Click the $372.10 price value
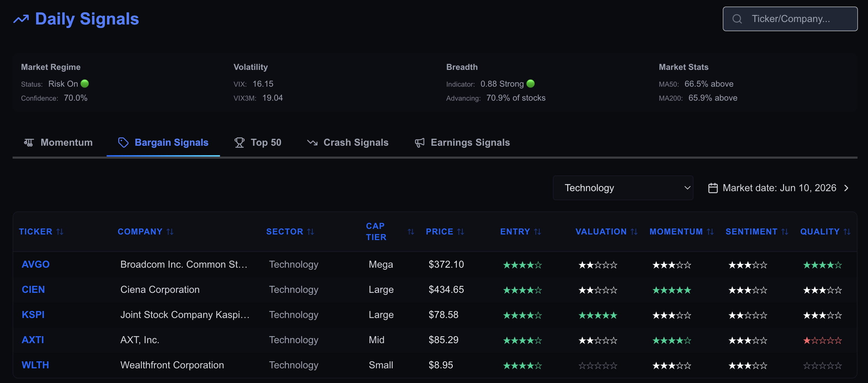868x383 pixels. (x=446, y=265)
